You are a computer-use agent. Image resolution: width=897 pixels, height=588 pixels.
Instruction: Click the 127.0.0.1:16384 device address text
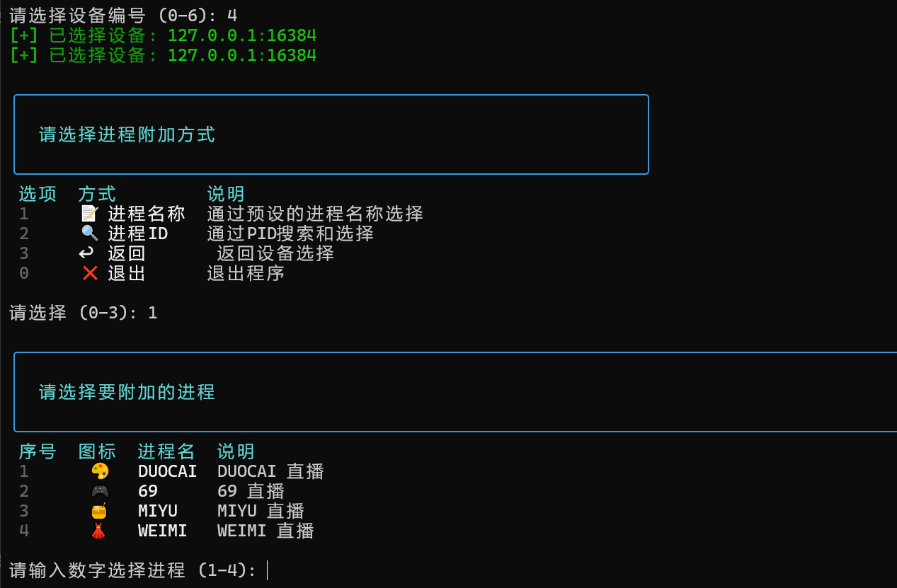click(x=241, y=35)
